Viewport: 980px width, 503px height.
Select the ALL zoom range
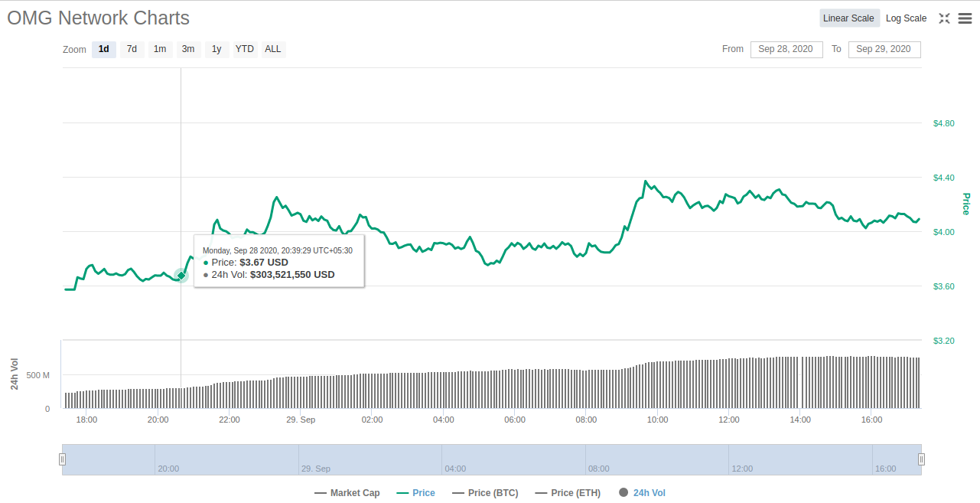[273, 49]
